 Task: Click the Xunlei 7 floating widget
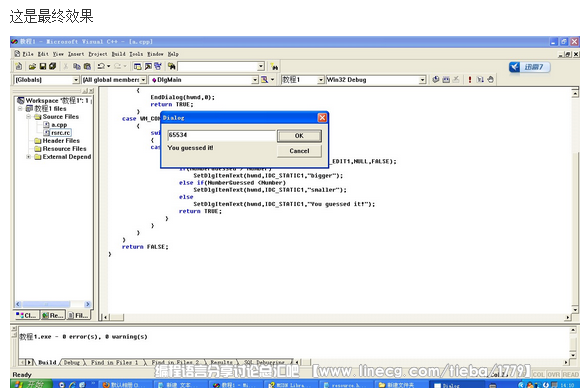[529, 67]
